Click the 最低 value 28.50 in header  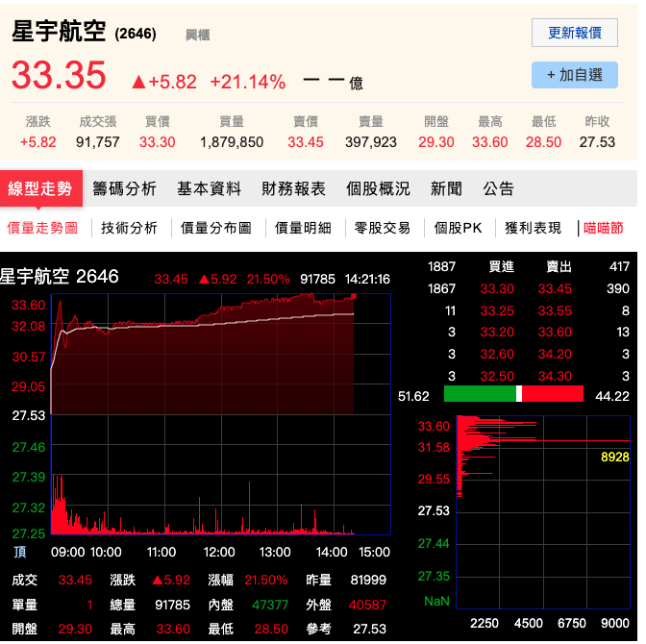pyautogui.click(x=543, y=142)
